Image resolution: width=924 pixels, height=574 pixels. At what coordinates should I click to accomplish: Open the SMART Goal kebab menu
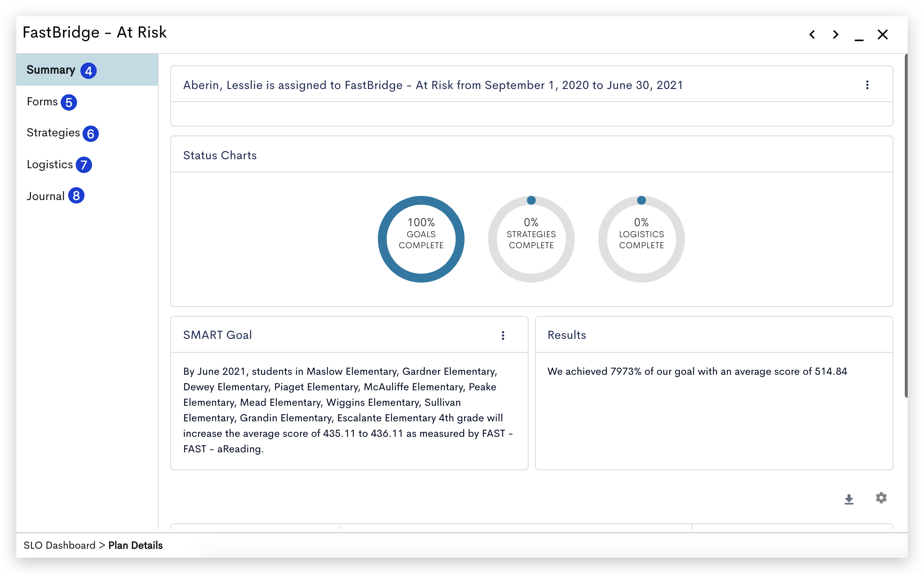tap(503, 335)
